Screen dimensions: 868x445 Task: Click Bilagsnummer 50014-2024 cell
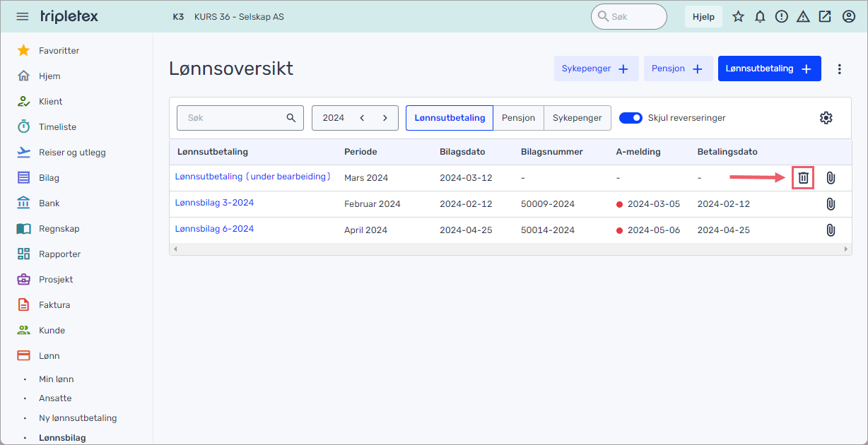548,230
